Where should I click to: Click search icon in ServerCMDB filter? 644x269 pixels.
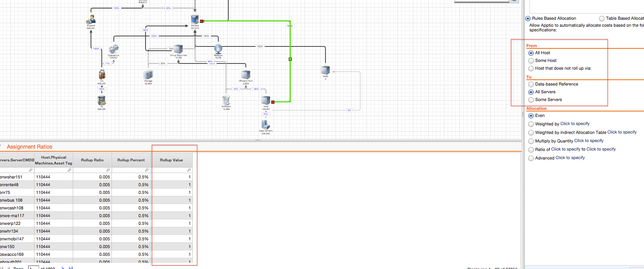tap(31, 170)
